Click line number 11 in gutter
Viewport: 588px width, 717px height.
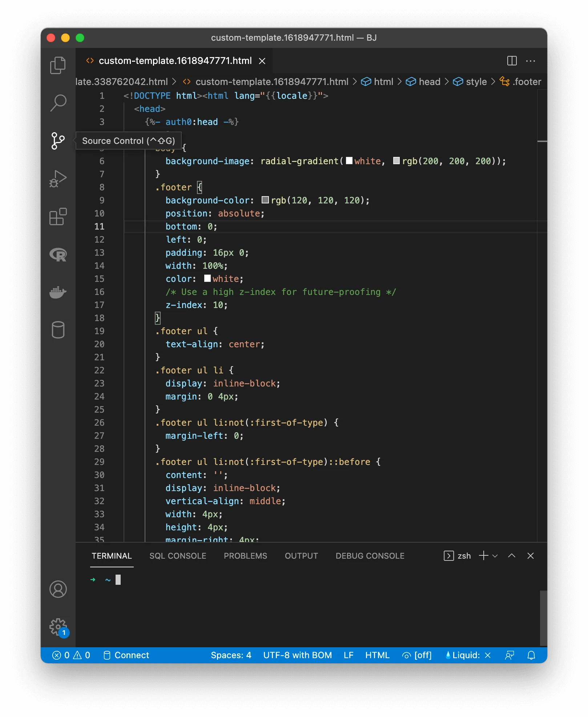(x=99, y=226)
